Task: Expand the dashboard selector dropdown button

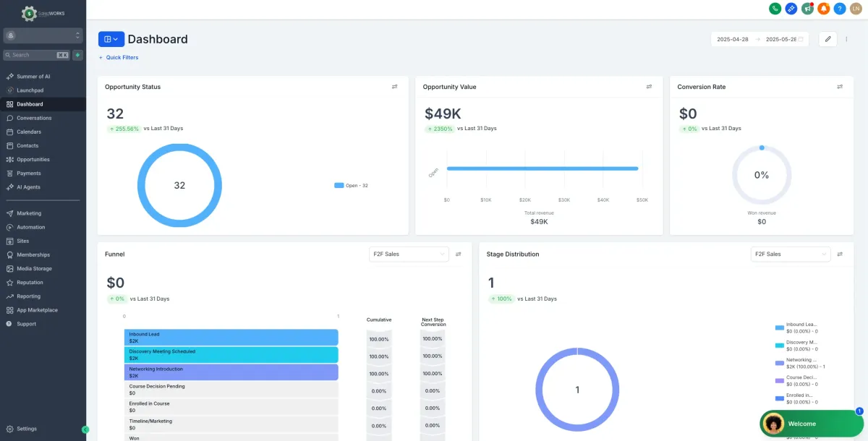Action: point(111,39)
